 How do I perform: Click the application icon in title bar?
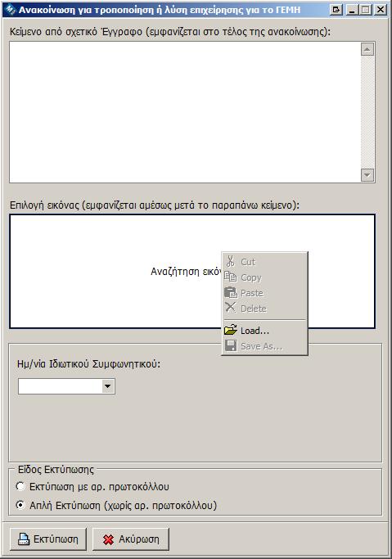click(11, 10)
